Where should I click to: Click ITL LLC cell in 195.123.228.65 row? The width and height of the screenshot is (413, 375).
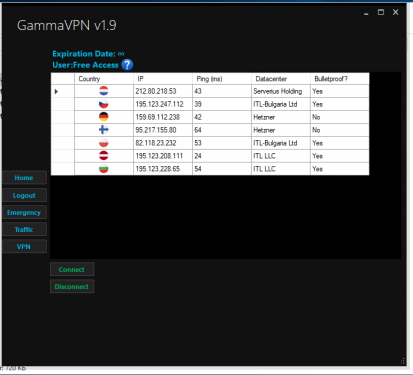point(281,169)
